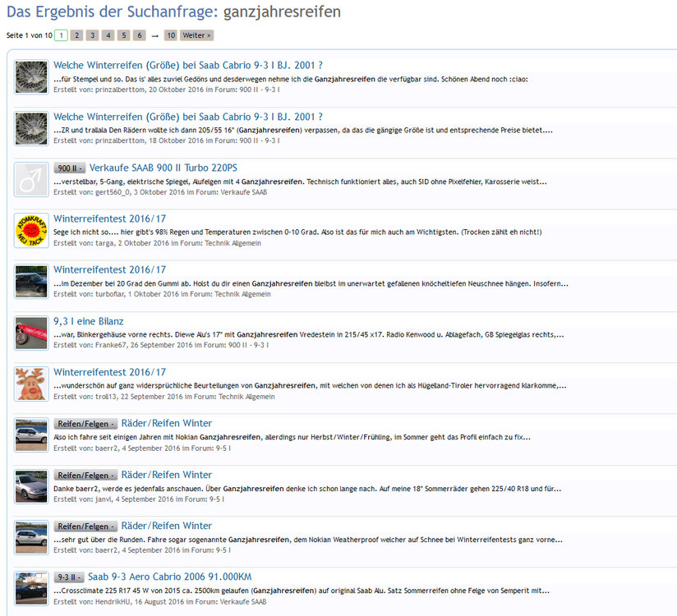Open gert560_0 user profile link
The width and height of the screenshot is (677, 616).
pyautogui.click(x=113, y=192)
